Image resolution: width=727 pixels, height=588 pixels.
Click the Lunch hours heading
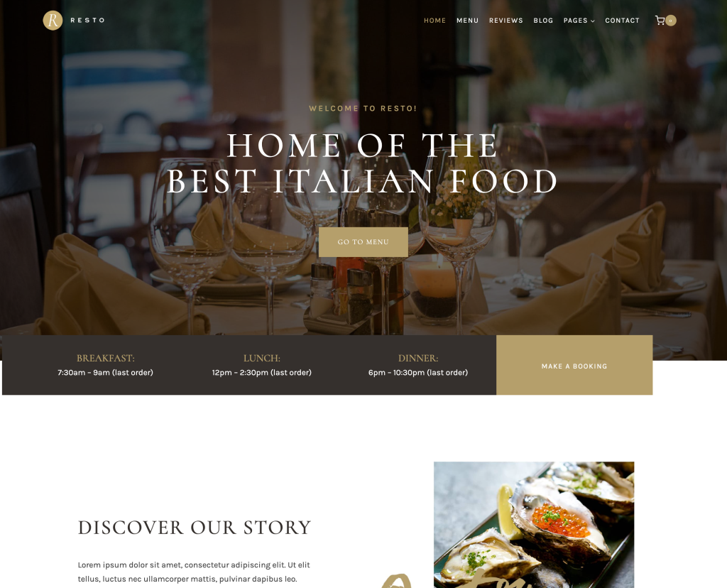[x=261, y=358]
